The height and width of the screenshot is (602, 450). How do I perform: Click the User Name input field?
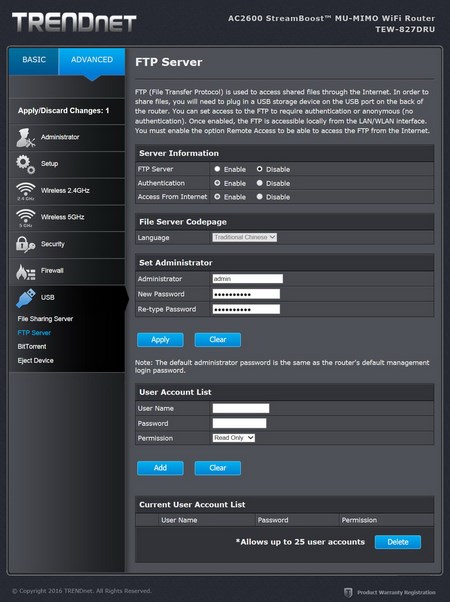point(241,408)
